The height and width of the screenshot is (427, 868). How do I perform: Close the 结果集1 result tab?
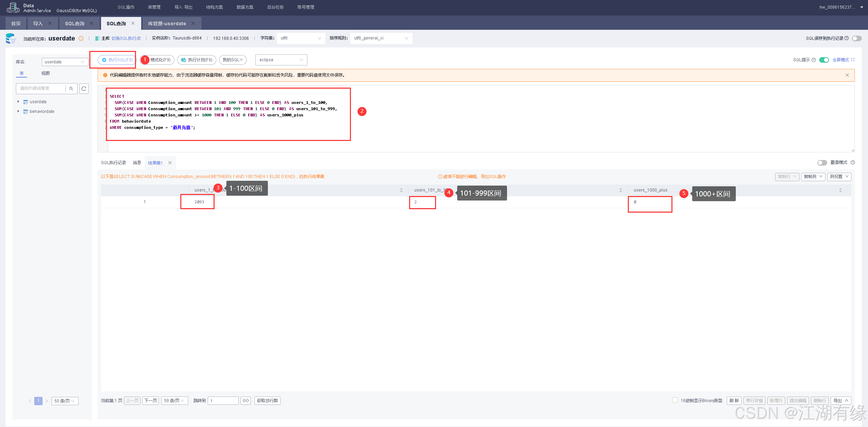click(x=170, y=163)
